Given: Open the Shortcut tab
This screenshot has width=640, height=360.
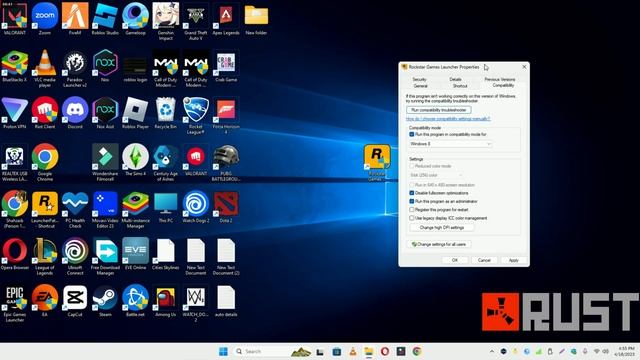Looking at the screenshot, I should (460, 86).
